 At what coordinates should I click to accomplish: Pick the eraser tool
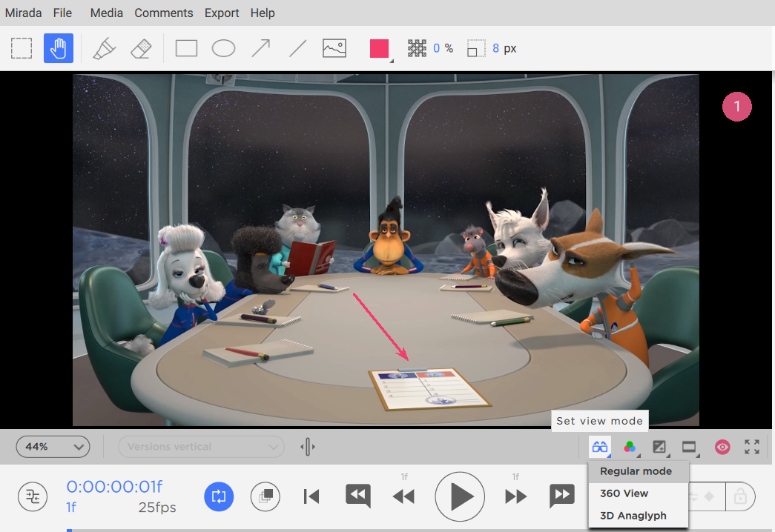141,48
